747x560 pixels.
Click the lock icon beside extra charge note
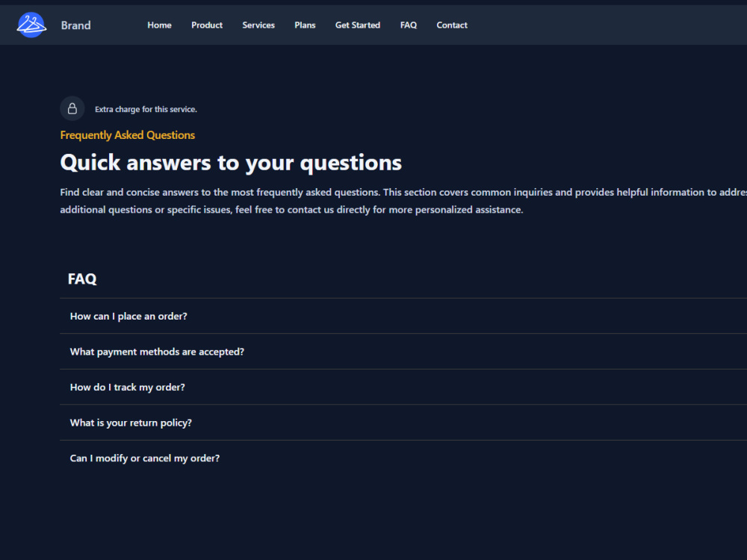click(72, 108)
